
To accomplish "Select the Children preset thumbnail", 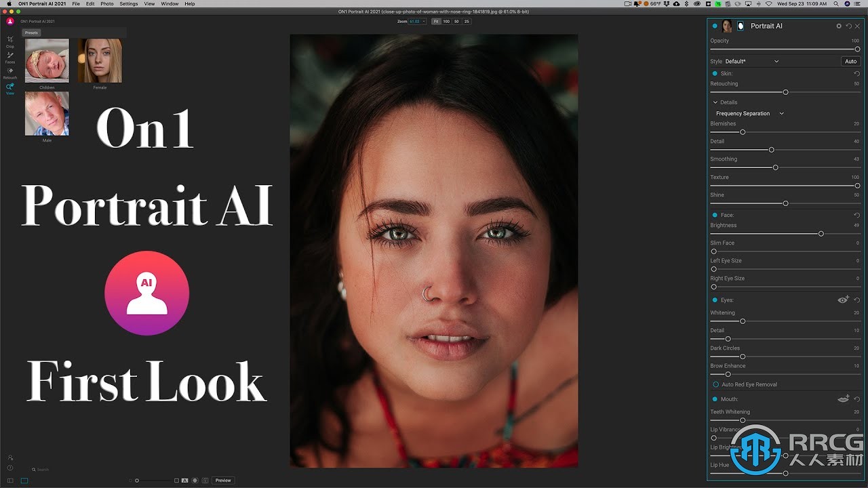I will click(47, 61).
